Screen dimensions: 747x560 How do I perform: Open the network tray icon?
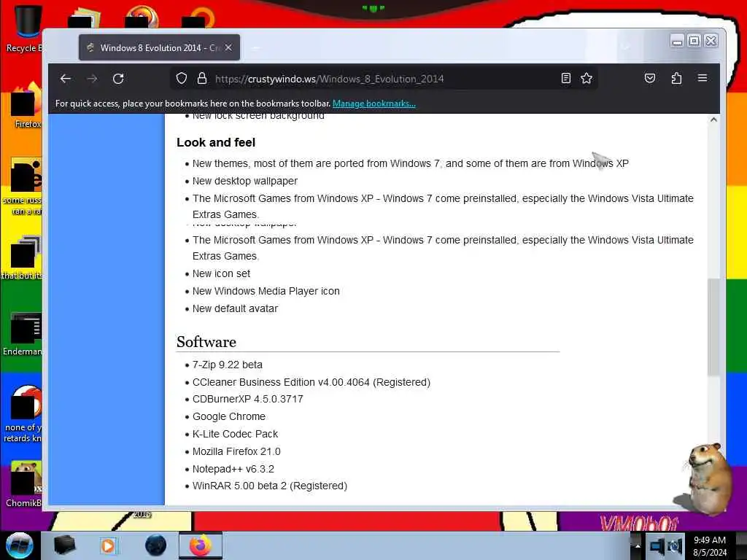coord(656,545)
